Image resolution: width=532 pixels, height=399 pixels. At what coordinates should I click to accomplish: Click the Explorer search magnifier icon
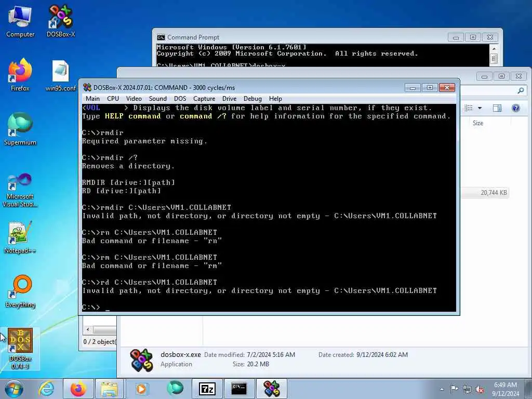(x=521, y=90)
